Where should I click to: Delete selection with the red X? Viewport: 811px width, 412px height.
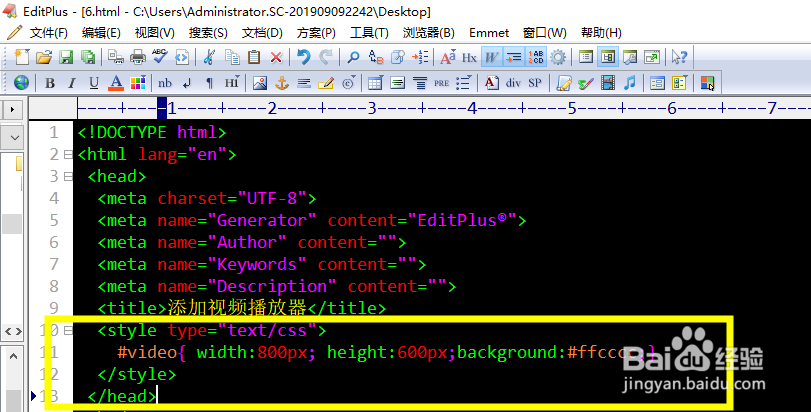[276, 56]
